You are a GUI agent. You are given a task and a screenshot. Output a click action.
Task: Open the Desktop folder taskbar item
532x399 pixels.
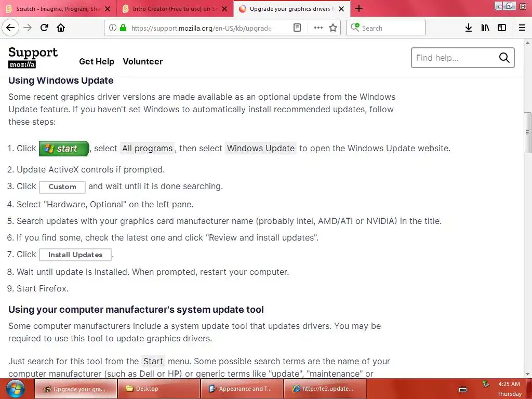pos(159,389)
